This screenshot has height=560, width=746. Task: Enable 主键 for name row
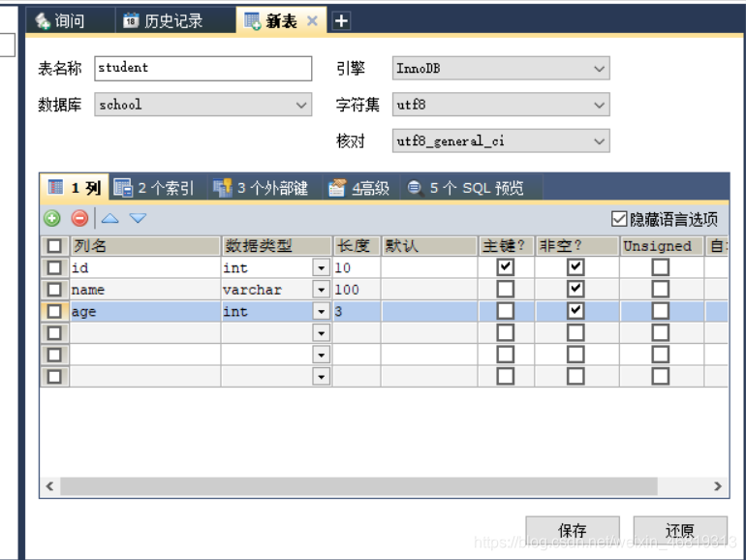[506, 290]
